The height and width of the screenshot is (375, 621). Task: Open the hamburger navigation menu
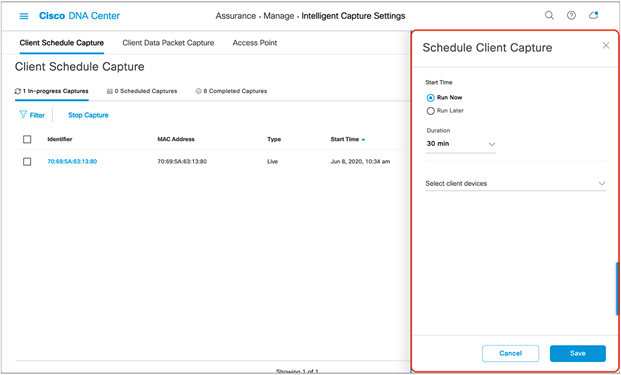[x=24, y=16]
